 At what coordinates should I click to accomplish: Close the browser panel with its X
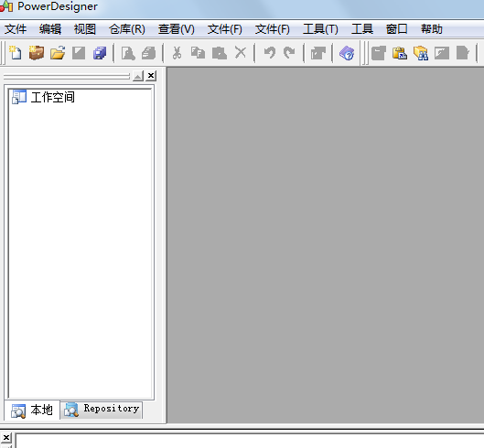click(x=151, y=76)
